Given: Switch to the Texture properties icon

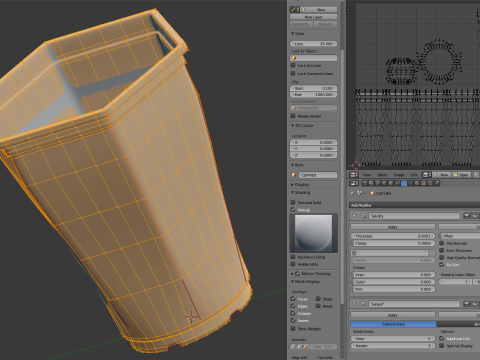Looking at the screenshot, I should (x=423, y=183).
